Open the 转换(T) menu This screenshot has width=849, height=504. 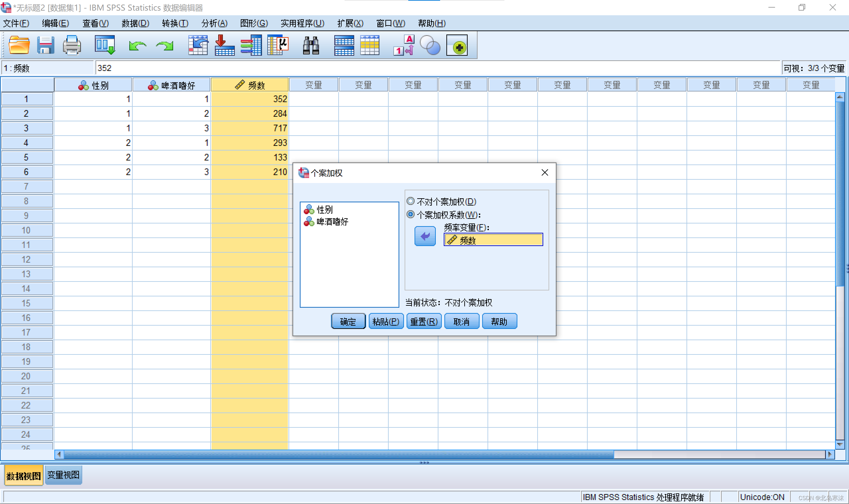[175, 24]
